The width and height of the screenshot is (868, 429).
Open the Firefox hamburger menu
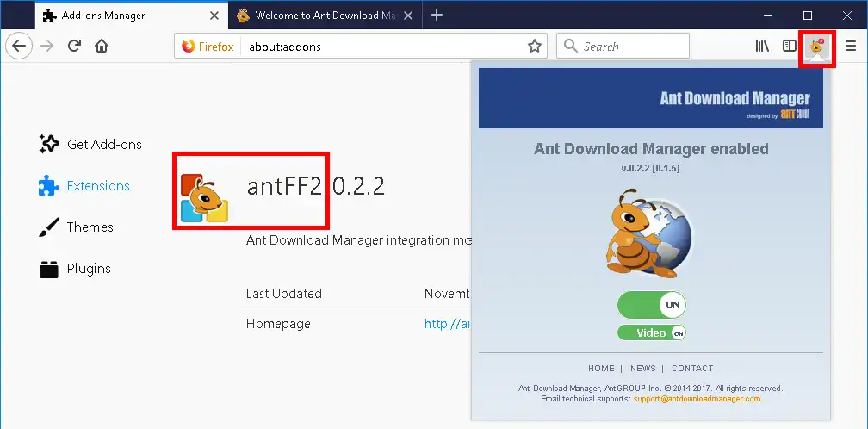pos(851,46)
